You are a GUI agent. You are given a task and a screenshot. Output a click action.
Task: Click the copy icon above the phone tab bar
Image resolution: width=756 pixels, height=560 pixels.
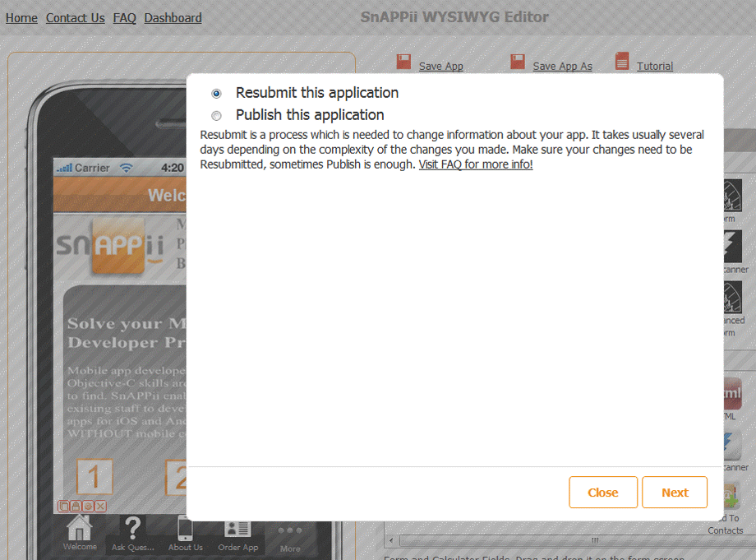click(x=63, y=506)
